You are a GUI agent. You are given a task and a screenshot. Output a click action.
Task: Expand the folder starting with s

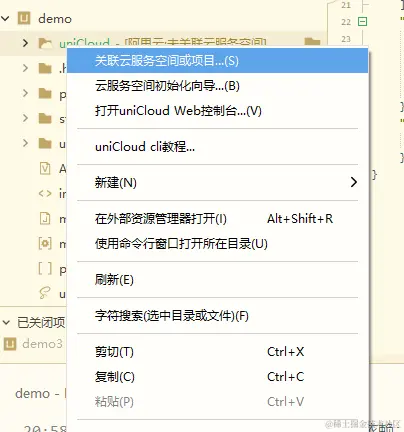click(x=25, y=118)
